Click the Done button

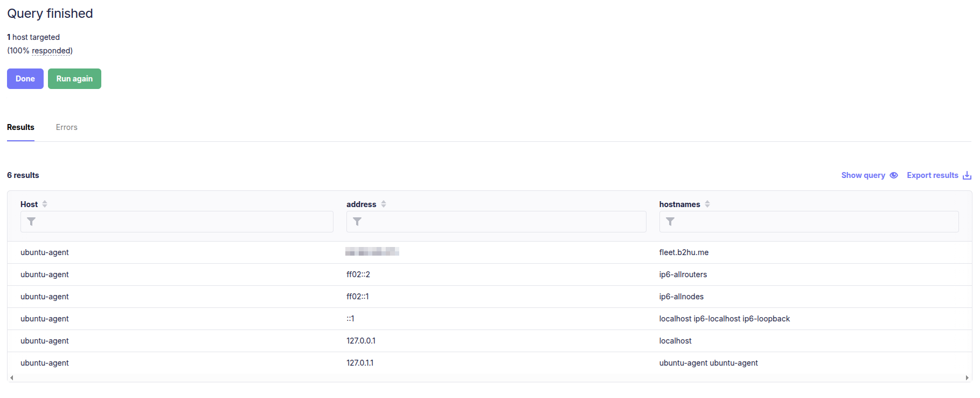(25, 79)
